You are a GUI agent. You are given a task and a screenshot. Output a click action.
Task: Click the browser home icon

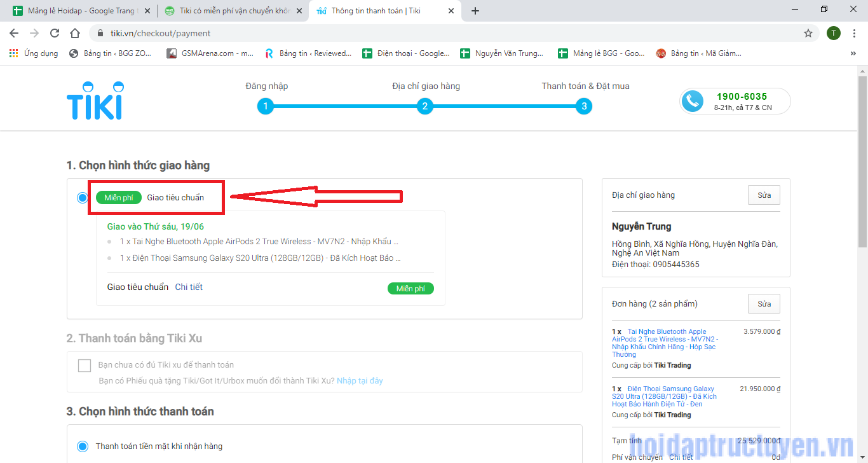[x=75, y=33]
